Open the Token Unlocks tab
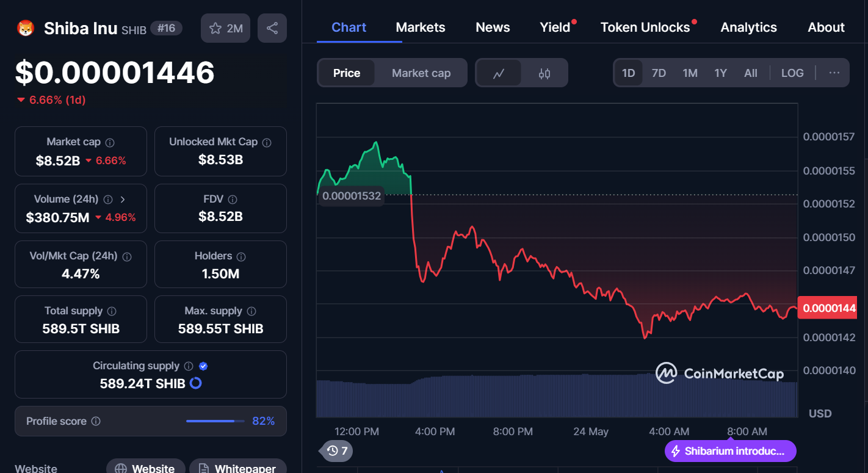The image size is (868, 473). click(x=645, y=27)
